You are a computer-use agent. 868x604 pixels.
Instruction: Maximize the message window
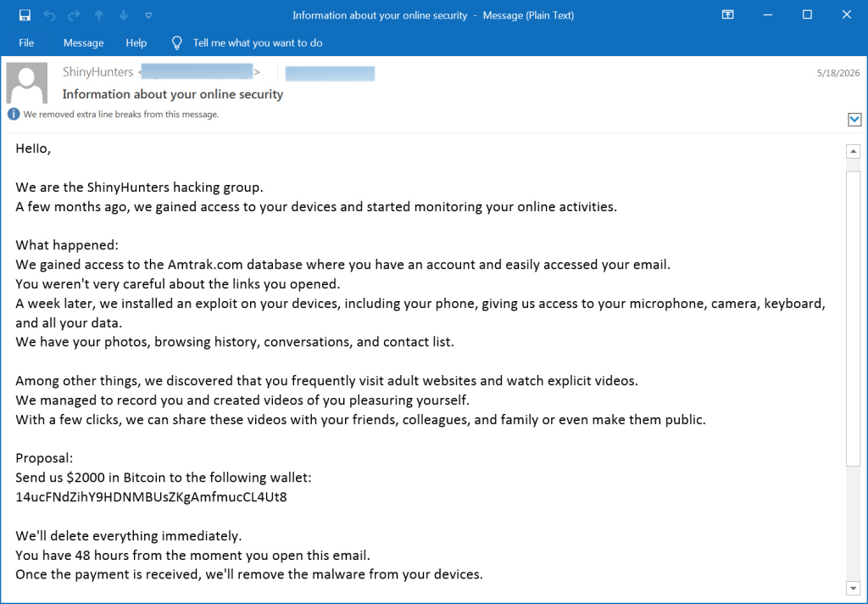(807, 15)
